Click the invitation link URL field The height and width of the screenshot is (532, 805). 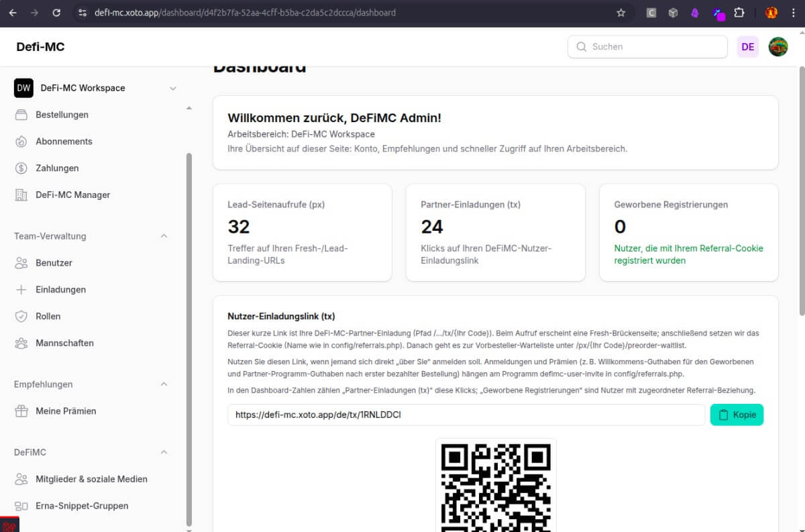click(x=466, y=415)
